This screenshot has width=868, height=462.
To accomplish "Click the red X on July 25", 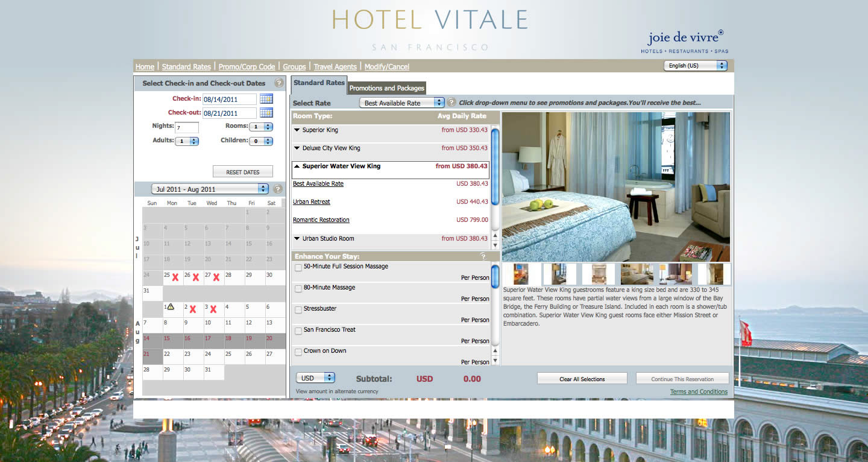I will [x=175, y=277].
